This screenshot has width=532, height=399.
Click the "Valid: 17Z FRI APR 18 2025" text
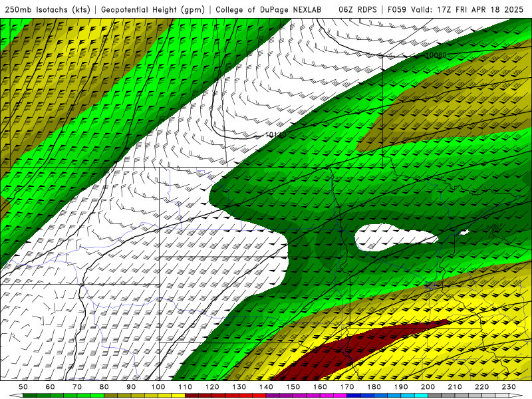tap(467, 9)
